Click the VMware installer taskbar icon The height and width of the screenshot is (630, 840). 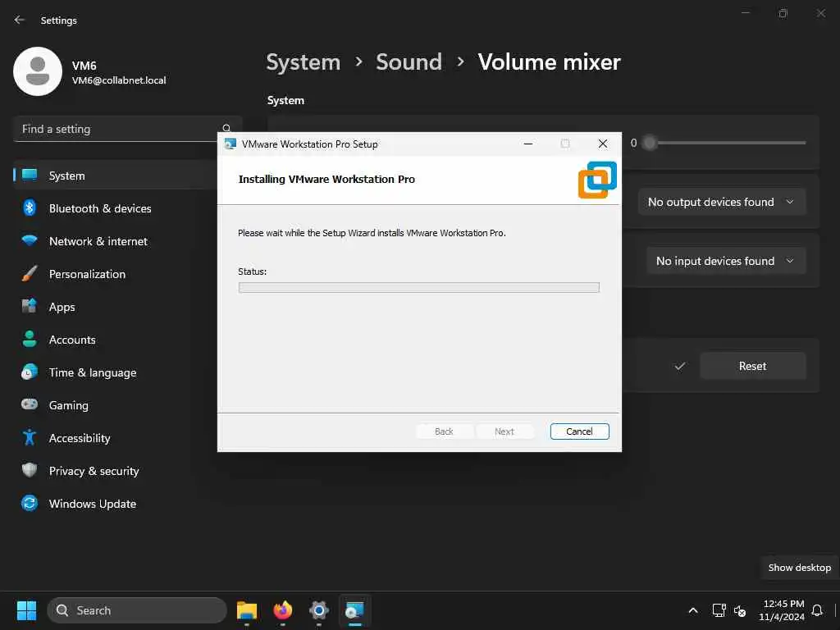pos(354,610)
